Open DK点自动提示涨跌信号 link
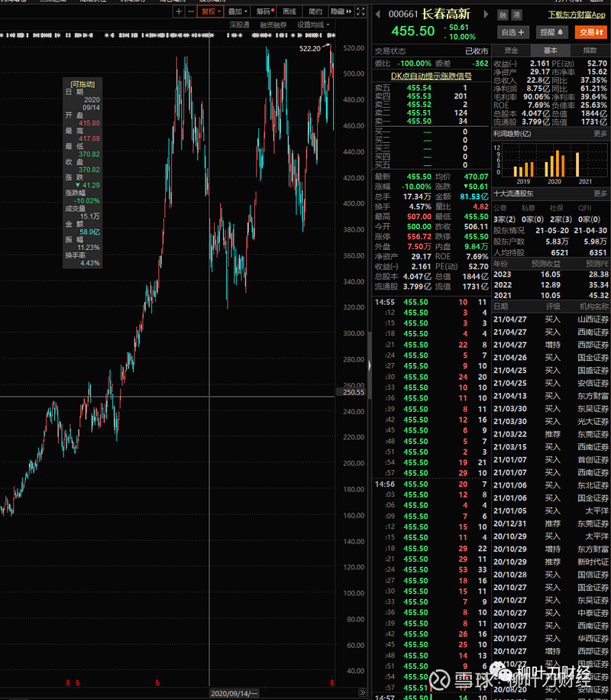This screenshot has width=611, height=700. (430, 76)
